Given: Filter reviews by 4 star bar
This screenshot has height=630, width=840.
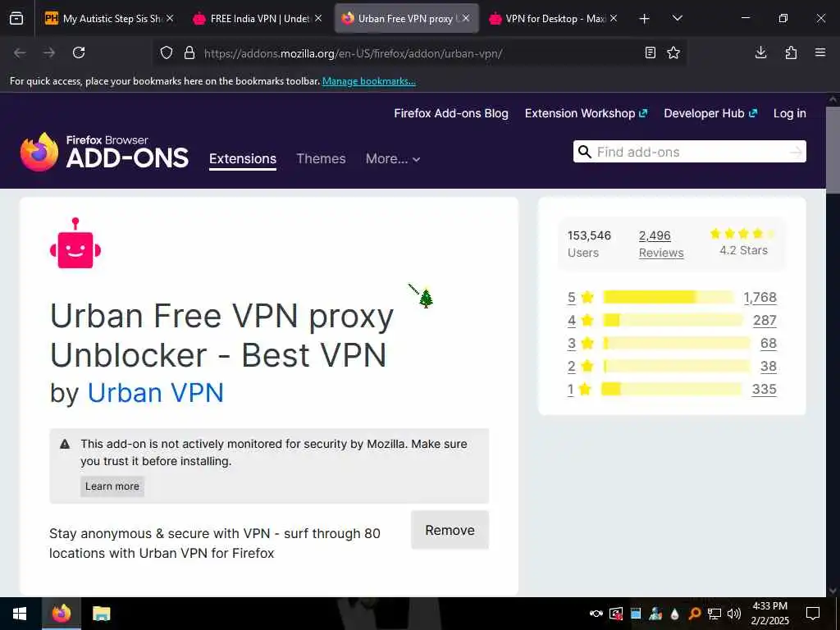Looking at the screenshot, I should tap(673, 321).
